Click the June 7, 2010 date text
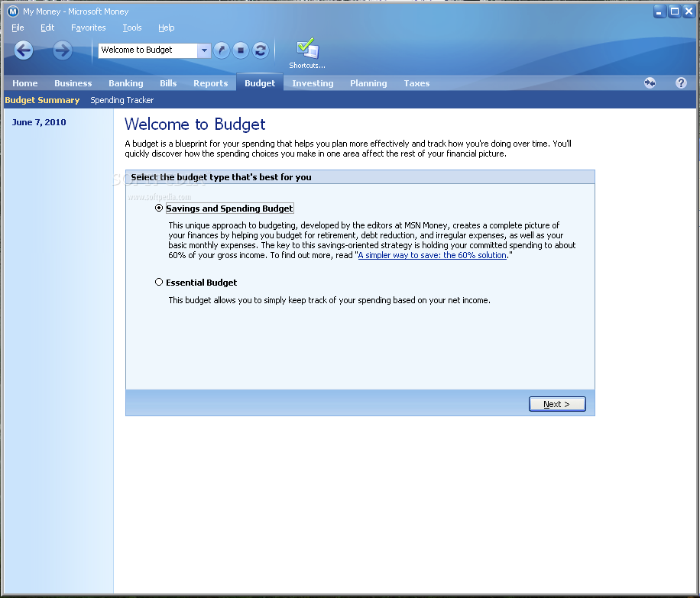Screen dimensions: 700x598 point(39,122)
